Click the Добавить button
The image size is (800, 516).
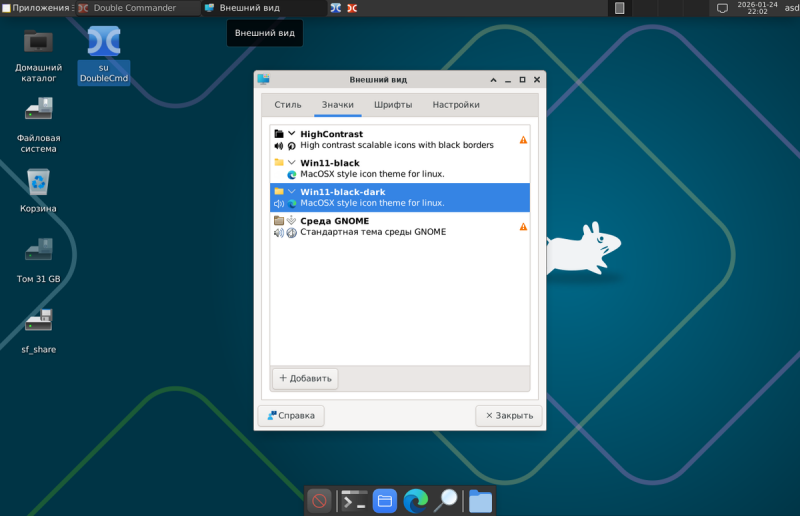coord(305,378)
